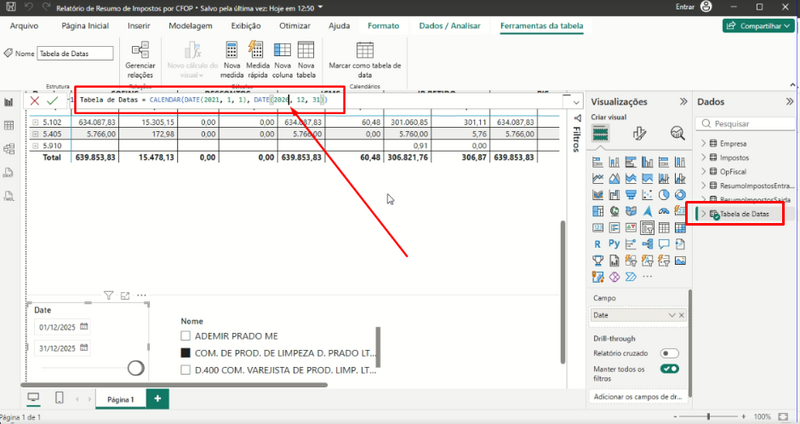
Task: Expand row 5.102 in the matrix
Action: pyautogui.click(x=35, y=122)
